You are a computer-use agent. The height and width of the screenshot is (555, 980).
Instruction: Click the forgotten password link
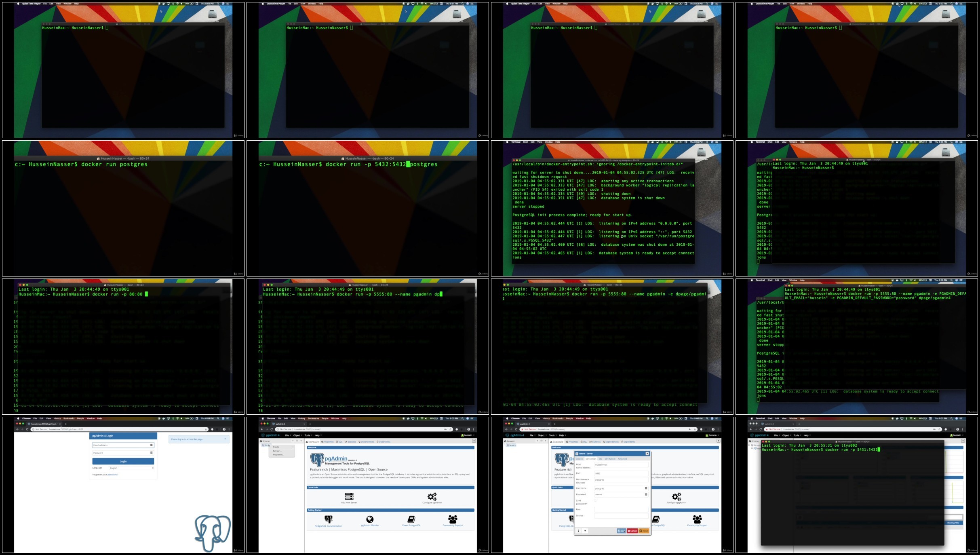112,475
